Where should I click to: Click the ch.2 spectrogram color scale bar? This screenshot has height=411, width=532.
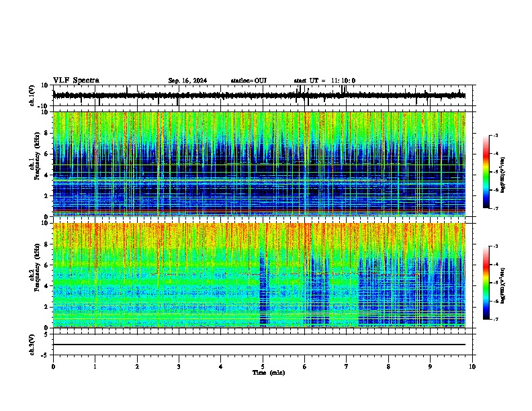[x=486, y=283]
